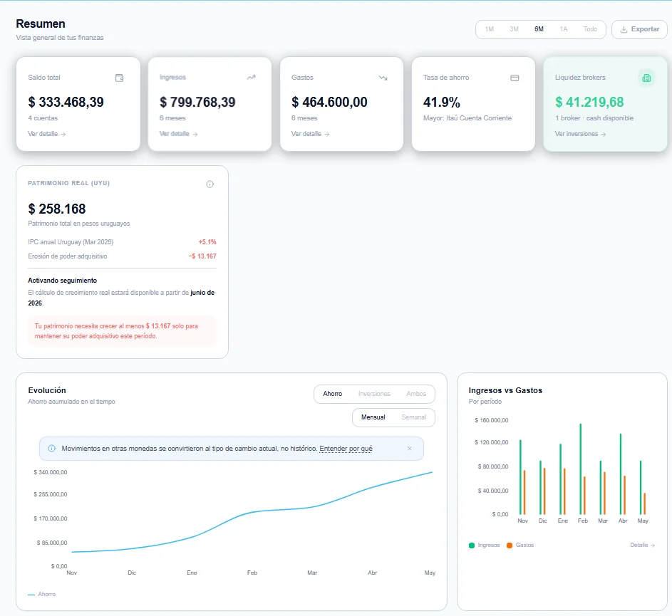Image resolution: width=672 pixels, height=616 pixels.
Task: Click the $ 258.168 patrimonio value
Action: 57,209
